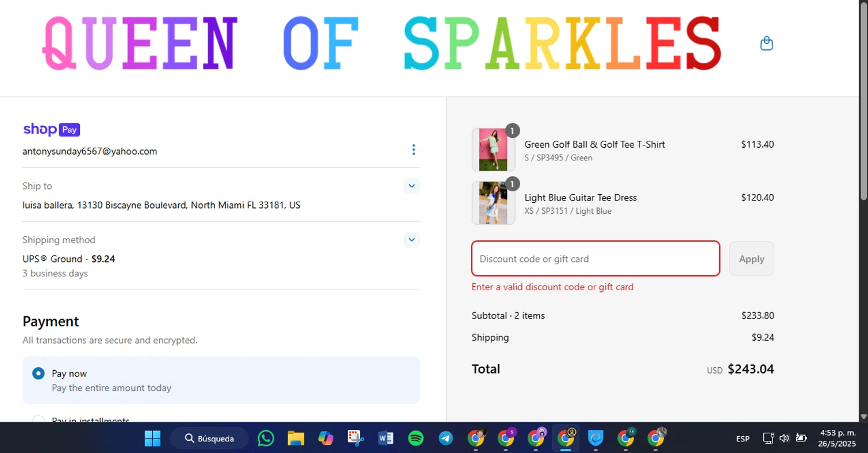
Task: Open WhatsApp from the taskbar
Action: pos(266,439)
